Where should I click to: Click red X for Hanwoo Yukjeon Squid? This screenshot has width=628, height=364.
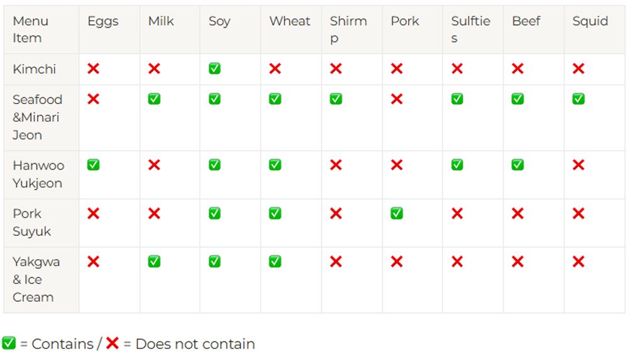[578, 165]
